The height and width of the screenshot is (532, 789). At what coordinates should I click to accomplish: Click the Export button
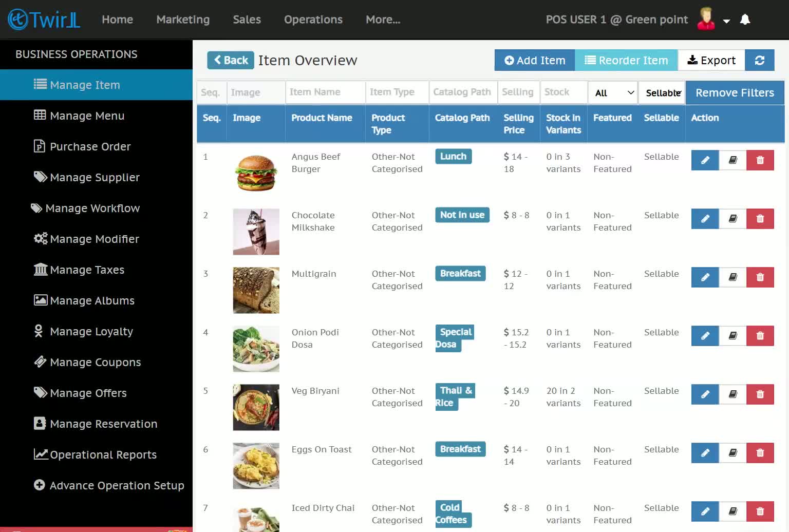coord(711,60)
